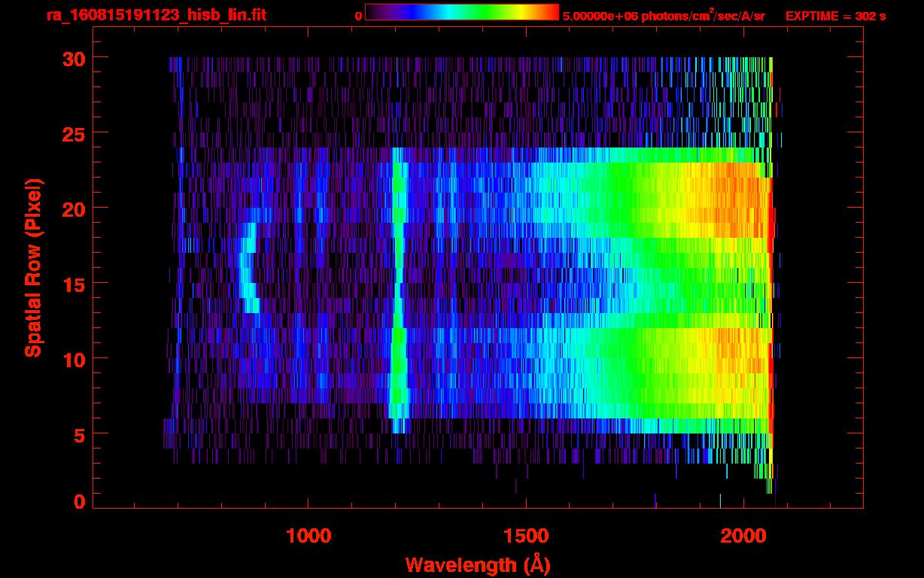The height and width of the screenshot is (578, 924).
Task: Click the 1000 wavelength tick label
Action: pyautogui.click(x=309, y=535)
